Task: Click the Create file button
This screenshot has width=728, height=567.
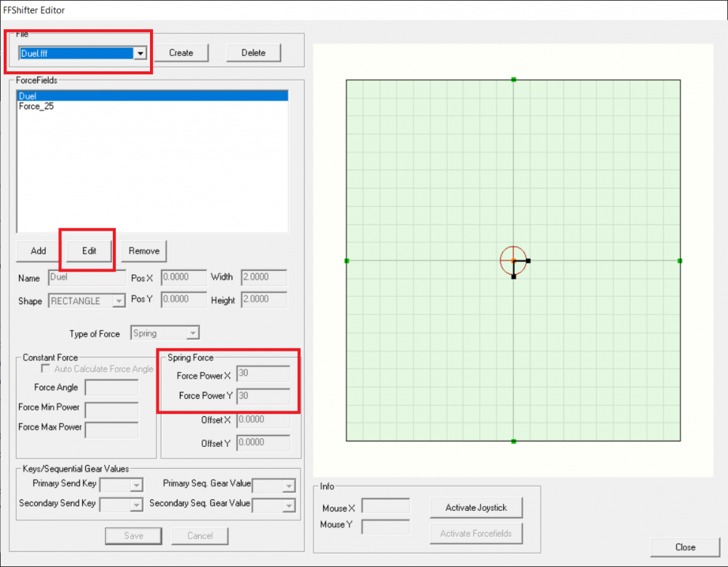Action: tap(181, 53)
